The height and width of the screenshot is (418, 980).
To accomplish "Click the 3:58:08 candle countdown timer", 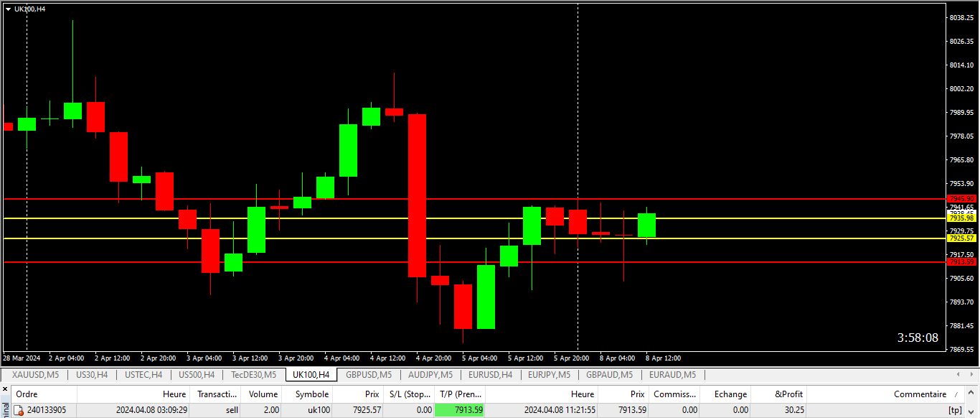I will (918, 338).
